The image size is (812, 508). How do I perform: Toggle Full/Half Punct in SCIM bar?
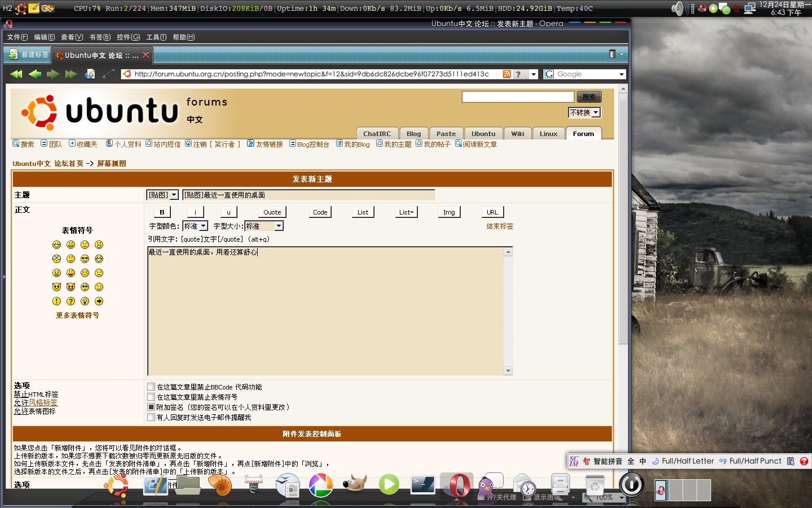pyautogui.click(x=751, y=461)
